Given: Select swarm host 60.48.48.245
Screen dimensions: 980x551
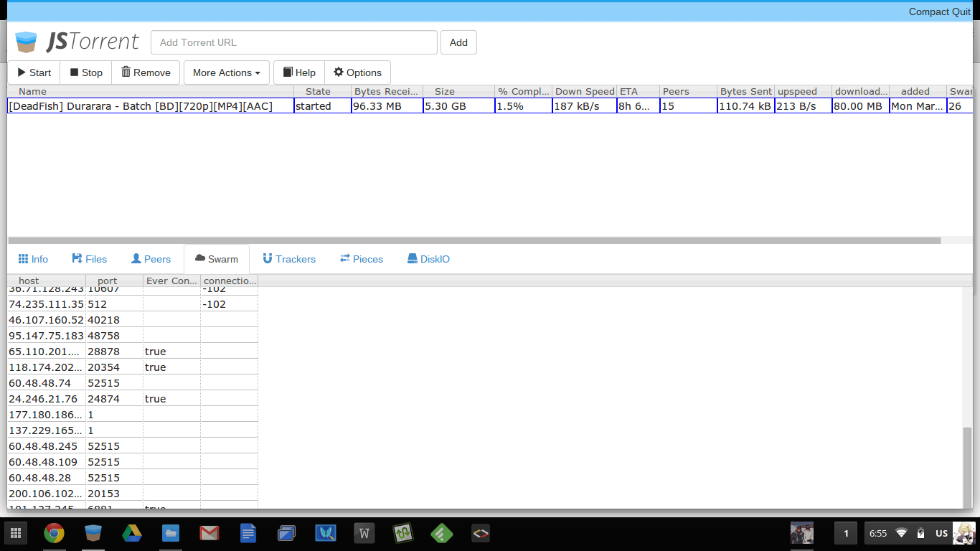Looking at the screenshot, I should pos(47,446).
